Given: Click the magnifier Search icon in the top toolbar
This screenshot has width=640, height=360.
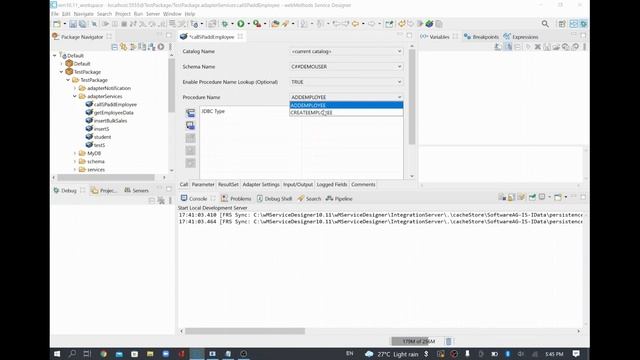Looking at the screenshot, I should 545,24.
